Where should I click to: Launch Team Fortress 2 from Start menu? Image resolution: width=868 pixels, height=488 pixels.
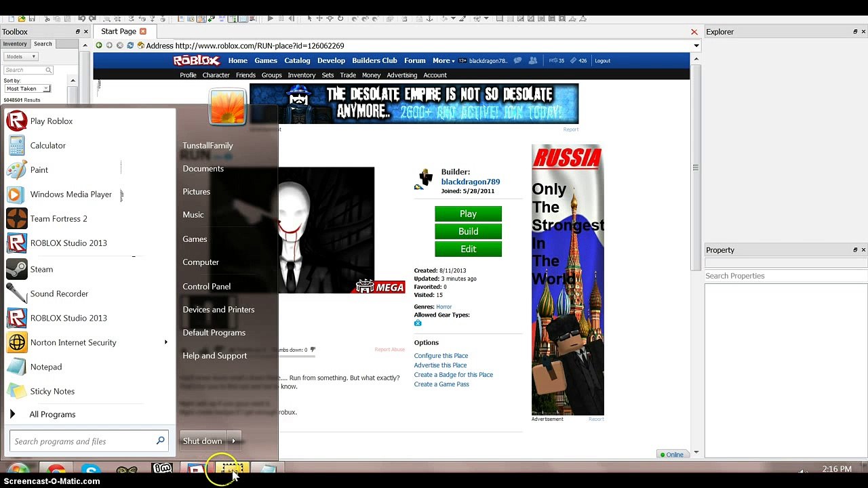pos(17,219)
